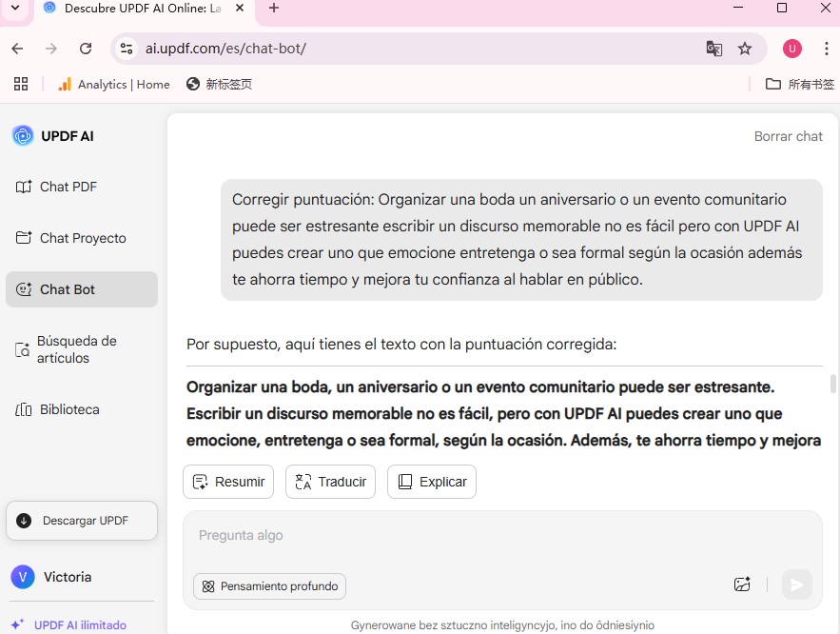Open the apps grid icon in the bookmarks bar
Image resolution: width=840 pixels, height=634 pixels.
(x=21, y=84)
